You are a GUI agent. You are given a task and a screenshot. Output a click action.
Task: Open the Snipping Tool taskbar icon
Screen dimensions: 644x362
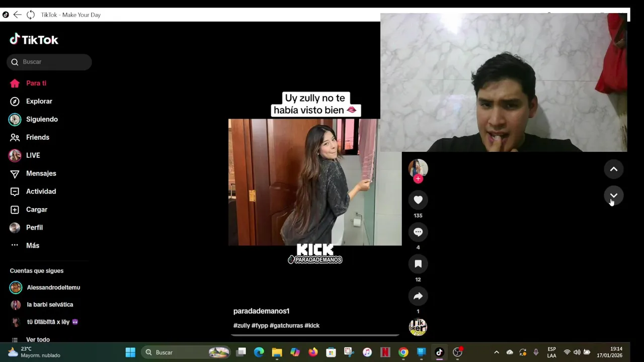click(x=349, y=352)
